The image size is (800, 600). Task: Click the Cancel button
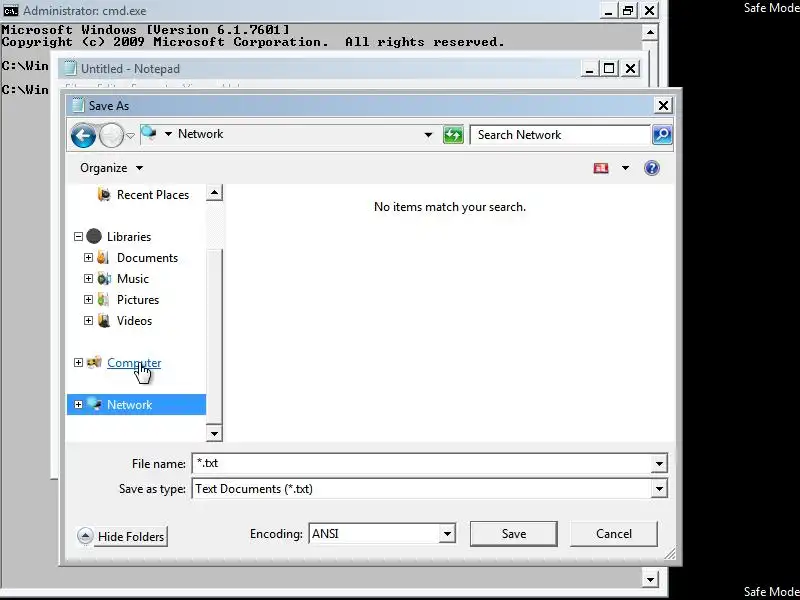coord(613,534)
